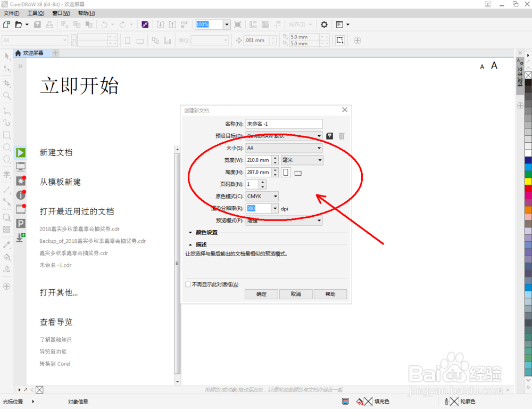The height and width of the screenshot is (409, 532).
Task: Select the Rectangle tool in toolbox
Action: coord(7,135)
